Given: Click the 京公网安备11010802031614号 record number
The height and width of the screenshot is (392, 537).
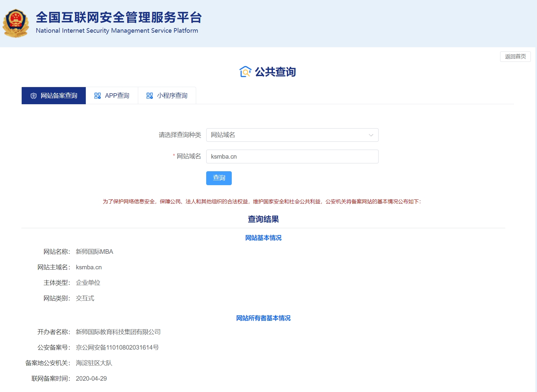Looking at the screenshot, I should (117, 347).
